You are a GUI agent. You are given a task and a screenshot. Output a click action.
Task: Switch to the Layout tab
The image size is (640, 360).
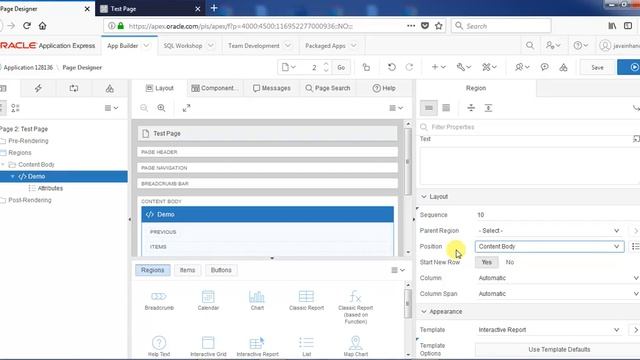pyautogui.click(x=160, y=88)
